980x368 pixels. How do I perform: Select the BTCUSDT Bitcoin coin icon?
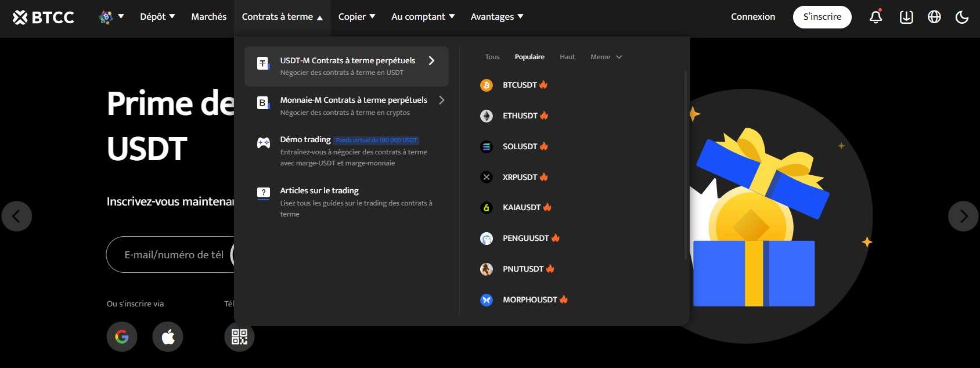pos(486,85)
